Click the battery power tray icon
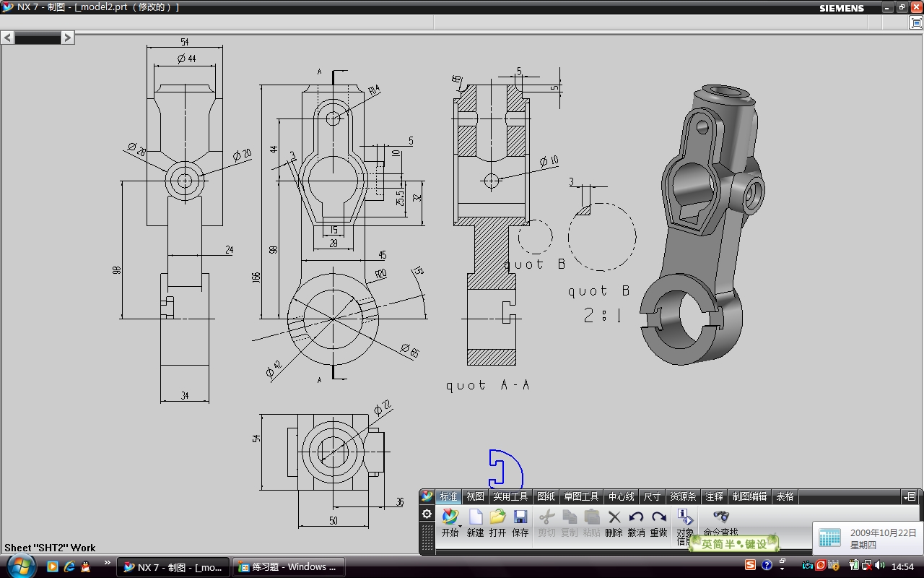The height and width of the screenshot is (578, 924). 854,566
